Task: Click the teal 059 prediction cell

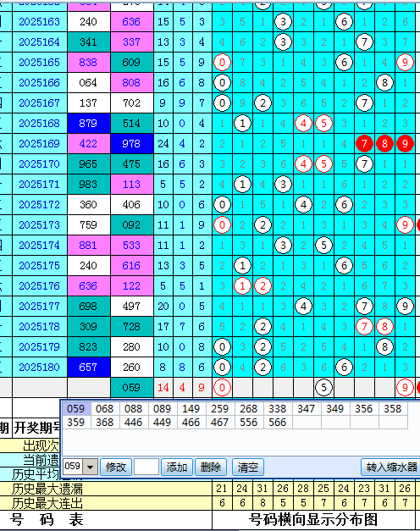Action: tap(132, 387)
